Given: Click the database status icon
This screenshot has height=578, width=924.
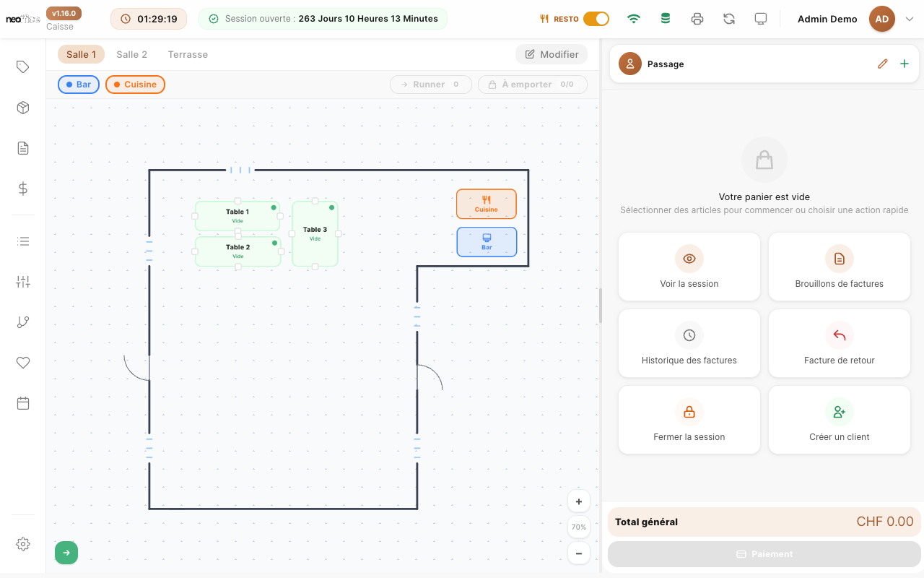Looking at the screenshot, I should coord(666,19).
